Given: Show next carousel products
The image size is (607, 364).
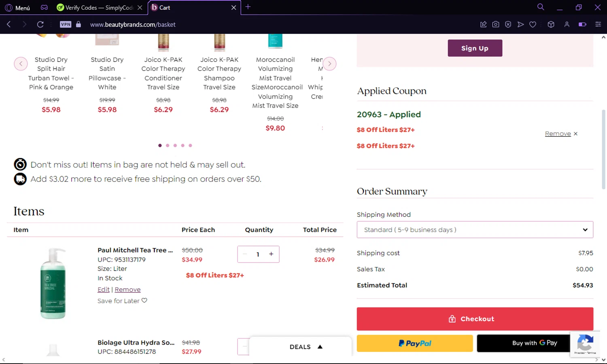Looking at the screenshot, I should [x=330, y=63].
